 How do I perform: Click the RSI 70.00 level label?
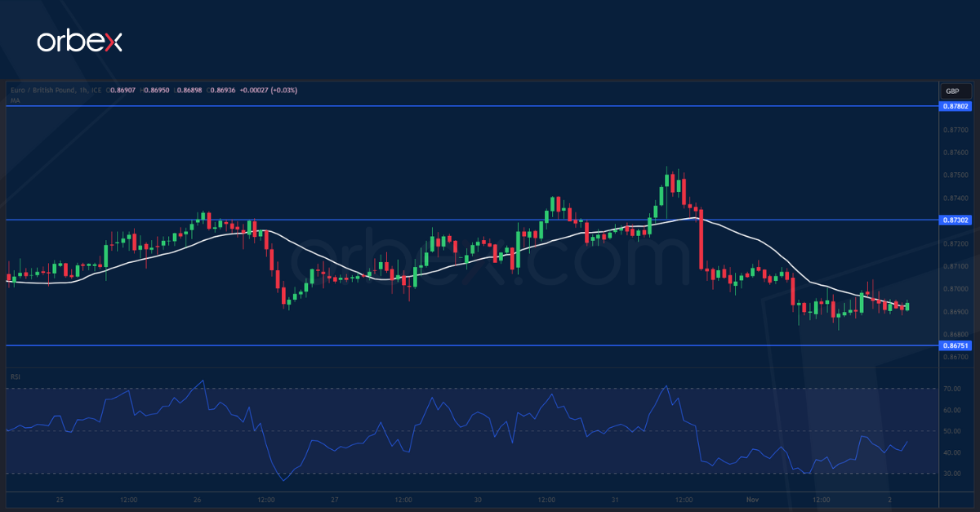(x=951, y=389)
